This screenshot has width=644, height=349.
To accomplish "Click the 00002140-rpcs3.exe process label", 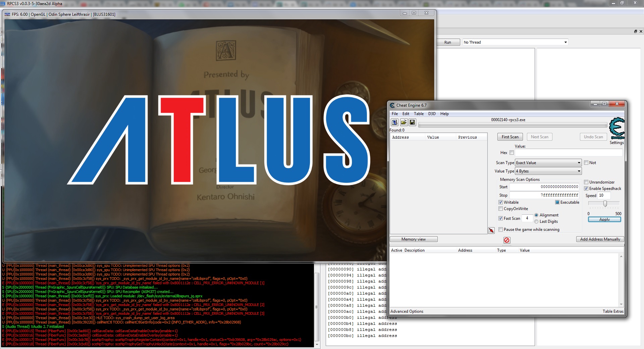I will coord(508,120).
